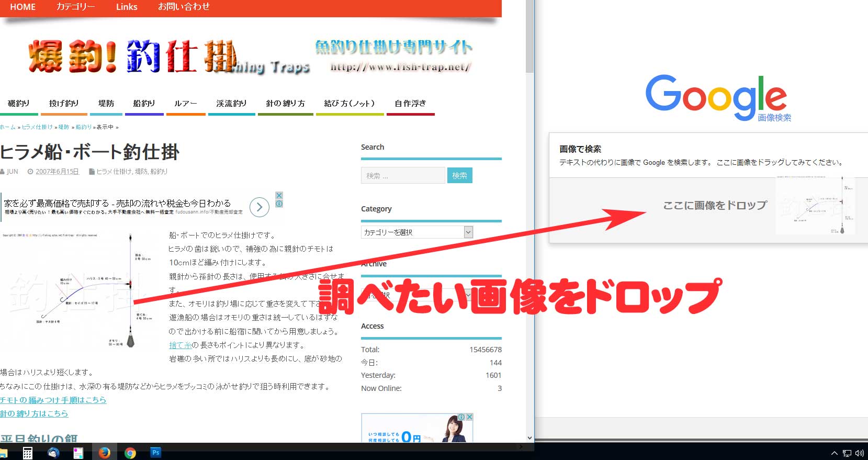Switch to Firefox in the taskbar
This screenshot has height=460, width=868.
(105, 453)
